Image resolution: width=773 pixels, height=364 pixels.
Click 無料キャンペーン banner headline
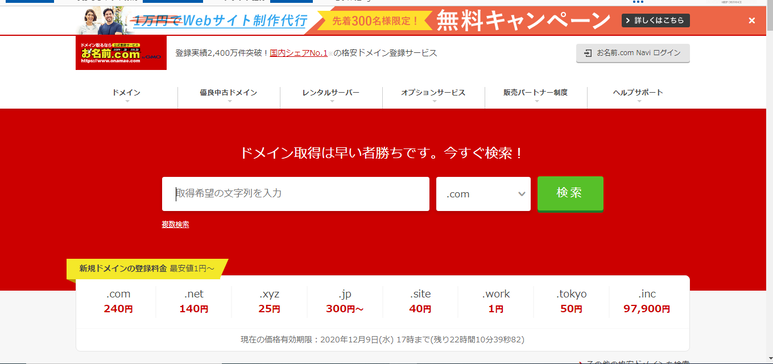tap(524, 21)
